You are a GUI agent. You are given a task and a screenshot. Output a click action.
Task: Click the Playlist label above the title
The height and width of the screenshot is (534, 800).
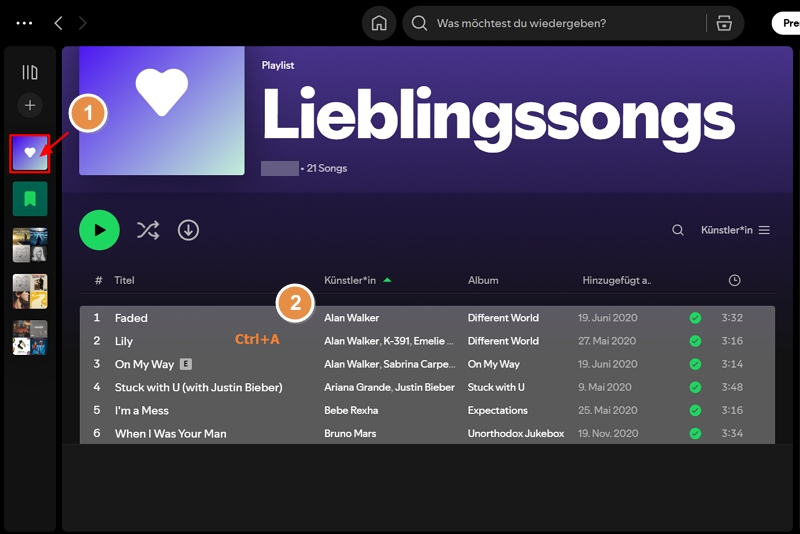coord(278,65)
